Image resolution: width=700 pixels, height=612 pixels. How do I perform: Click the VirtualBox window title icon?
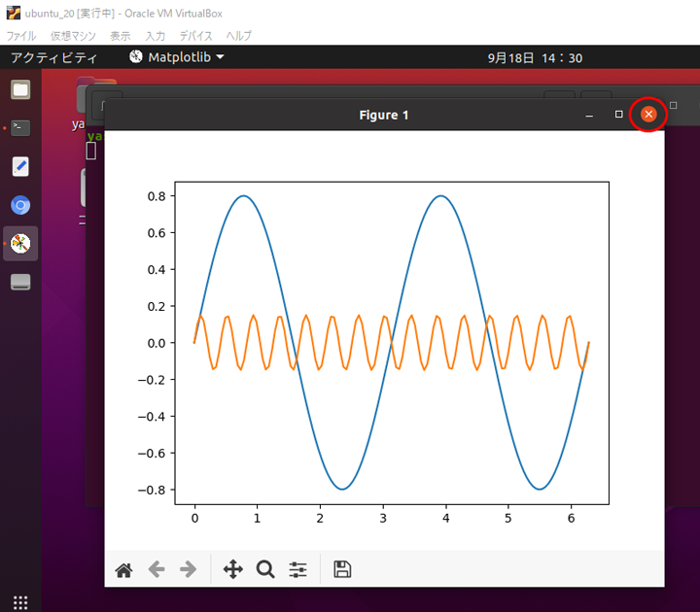click(x=14, y=13)
